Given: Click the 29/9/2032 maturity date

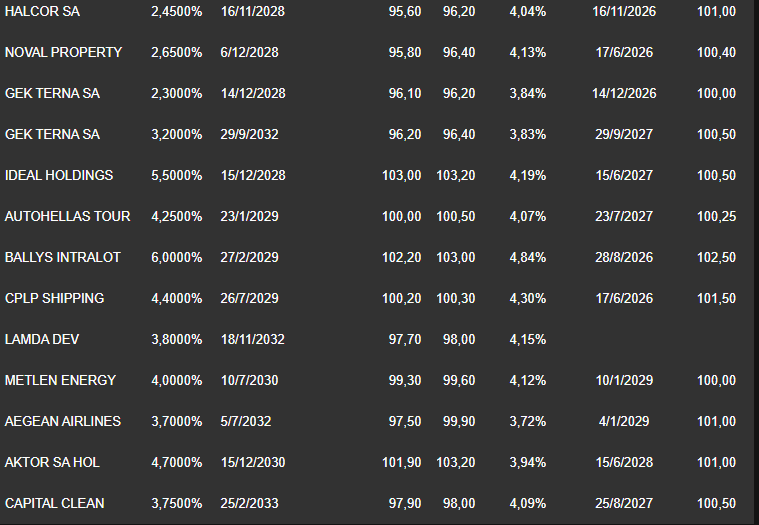Looking at the screenshot, I should pyautogui.click(x=249, y=135).
